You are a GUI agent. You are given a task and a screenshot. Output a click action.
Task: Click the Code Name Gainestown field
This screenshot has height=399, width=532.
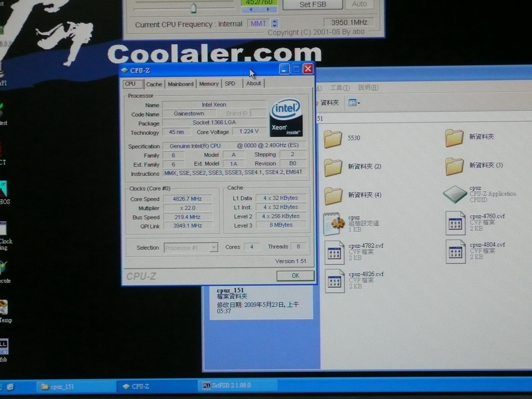point(189,114)
